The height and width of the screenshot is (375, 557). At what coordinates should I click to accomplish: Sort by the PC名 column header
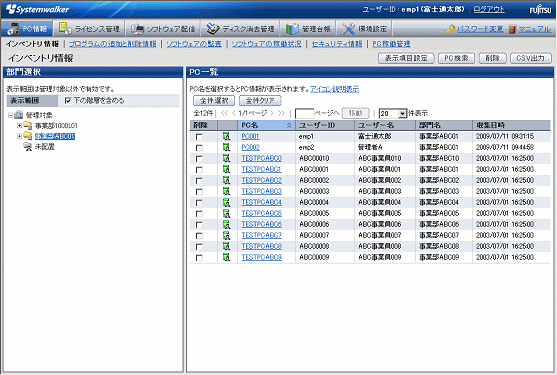[266, 125]
